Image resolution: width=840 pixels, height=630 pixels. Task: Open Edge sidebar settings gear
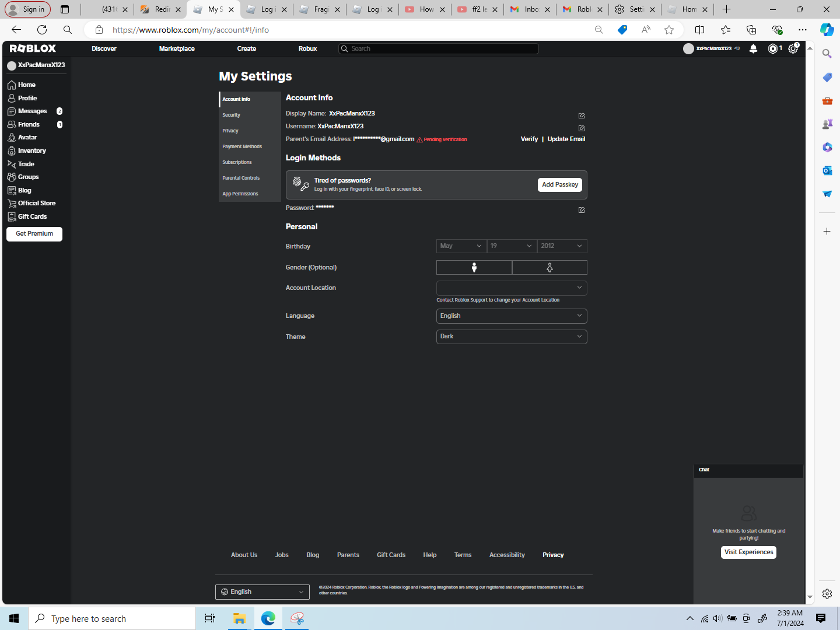coord(827,594)
